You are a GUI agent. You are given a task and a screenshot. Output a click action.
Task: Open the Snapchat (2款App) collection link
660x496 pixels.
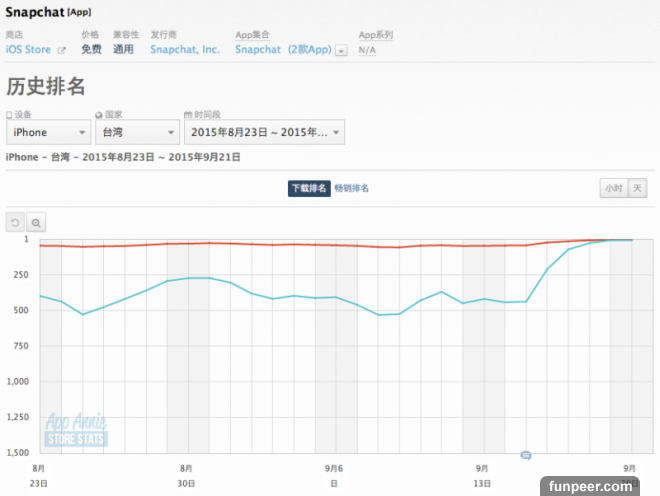pos(283,49)
